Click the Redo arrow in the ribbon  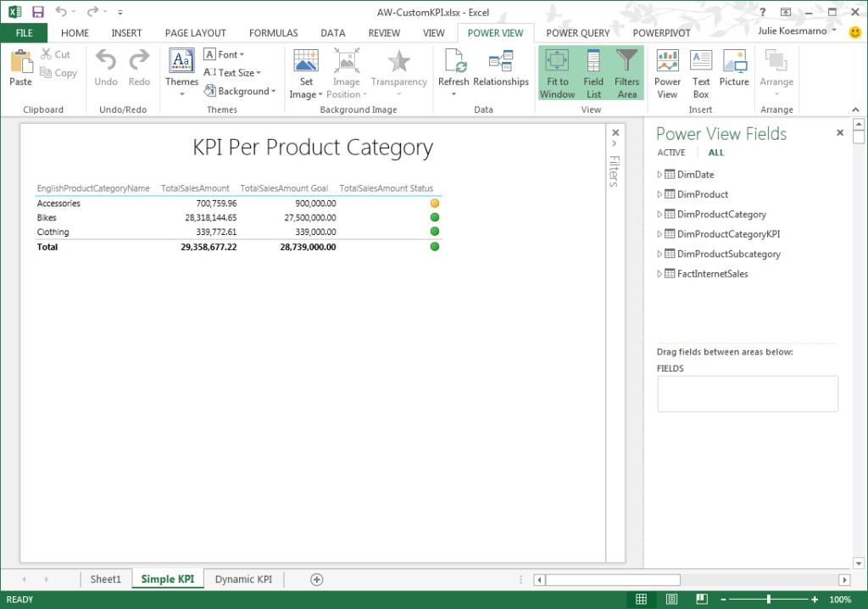139,60
